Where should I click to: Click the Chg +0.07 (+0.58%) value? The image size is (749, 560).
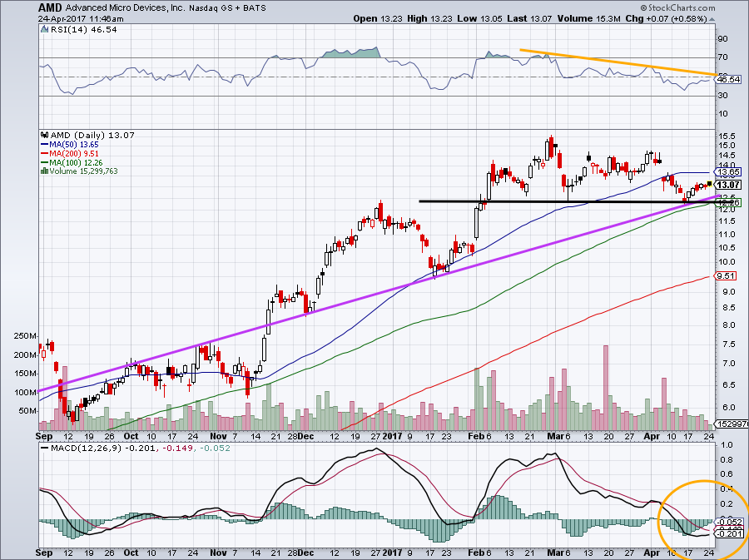point(666,18)
